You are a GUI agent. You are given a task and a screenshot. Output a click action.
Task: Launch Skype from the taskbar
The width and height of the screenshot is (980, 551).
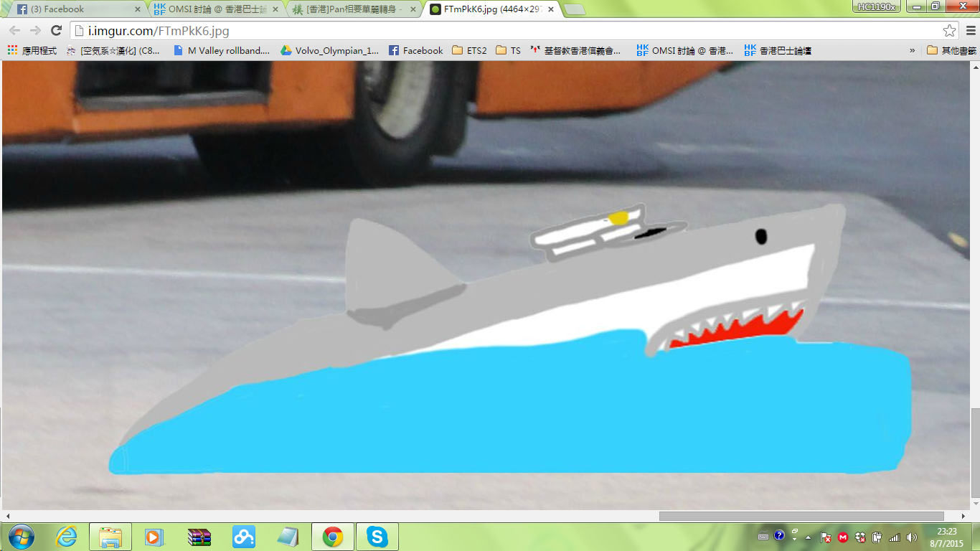click(x=377, y=537)
